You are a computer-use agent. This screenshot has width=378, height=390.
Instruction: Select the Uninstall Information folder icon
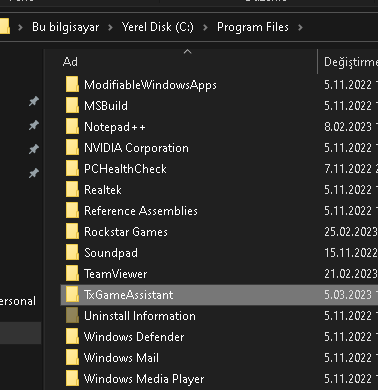point(72,316)
